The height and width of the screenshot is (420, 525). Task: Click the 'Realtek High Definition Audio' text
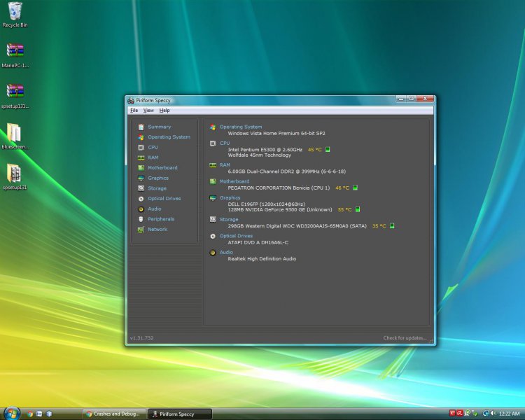262,259
